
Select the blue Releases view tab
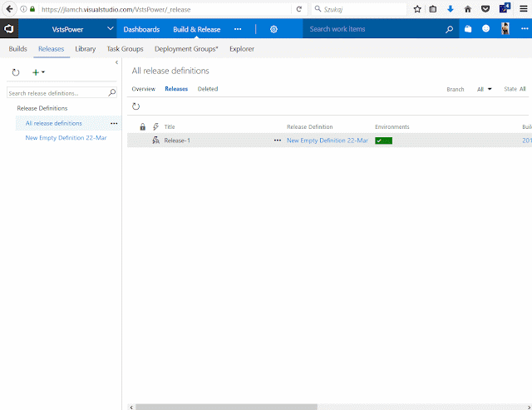click(176, 89)
